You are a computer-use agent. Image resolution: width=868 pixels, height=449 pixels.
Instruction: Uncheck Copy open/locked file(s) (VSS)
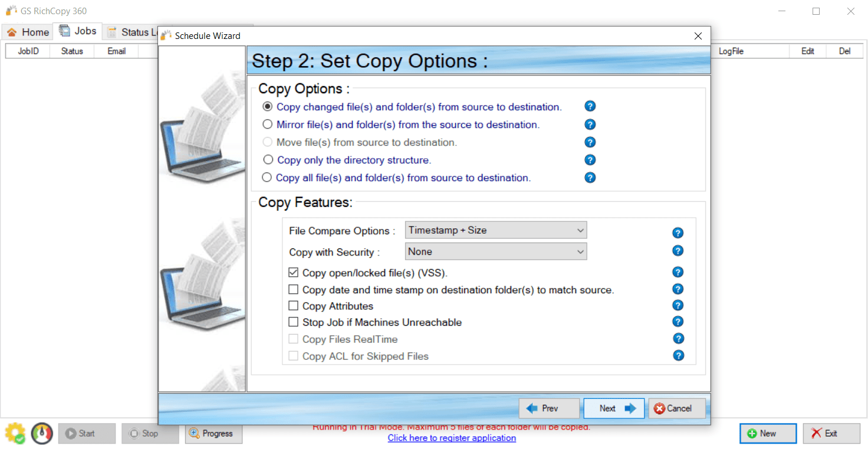[293, 273]
